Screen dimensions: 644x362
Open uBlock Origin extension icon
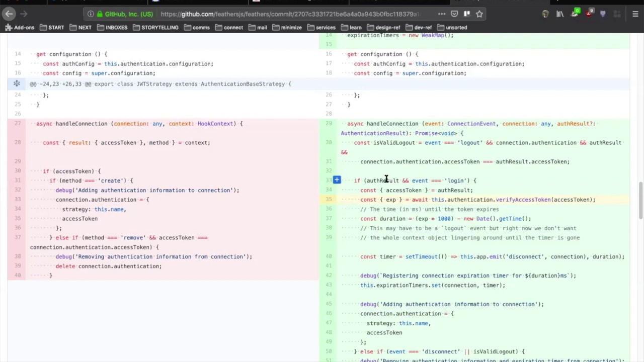[588, 14]
